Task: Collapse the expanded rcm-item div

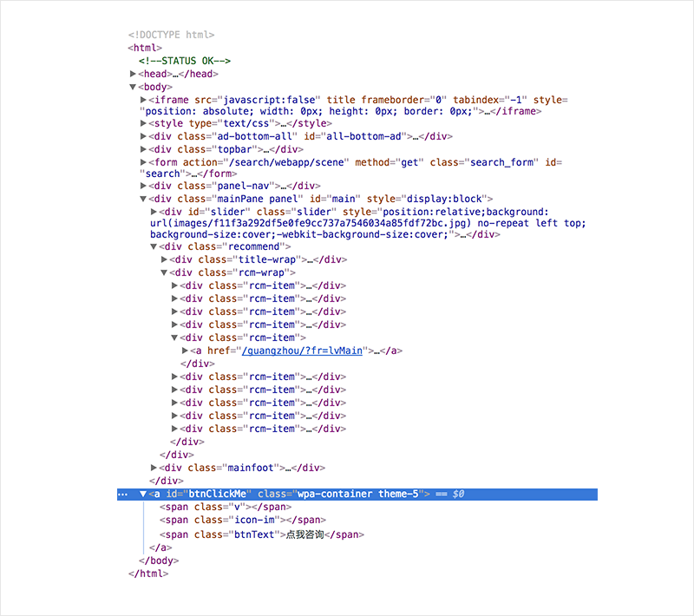Action: point(175,337)
